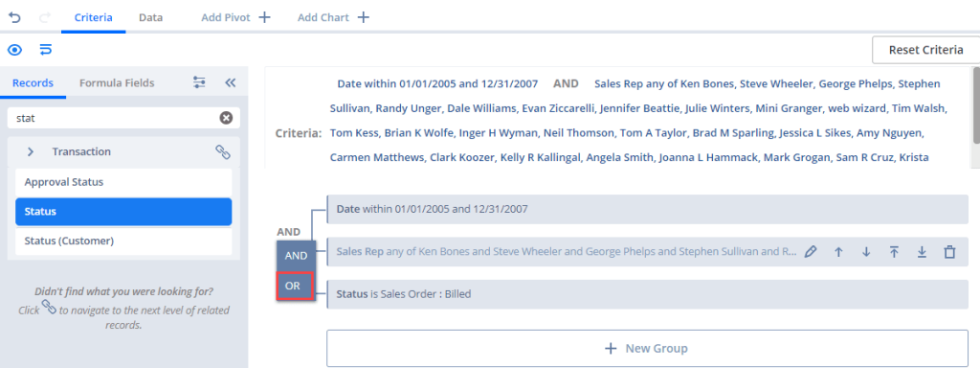This screenshot has width=980, height=368.
Task: Open the field filter settings sliders icon
Action: (199, 82)
